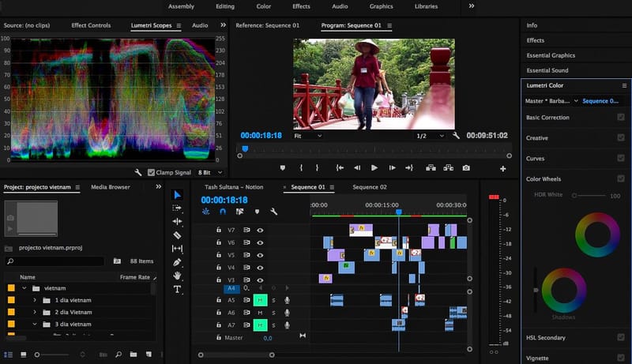632x364 pixels.
Task: Add marker in timeline header
Action: click(257, 212)
